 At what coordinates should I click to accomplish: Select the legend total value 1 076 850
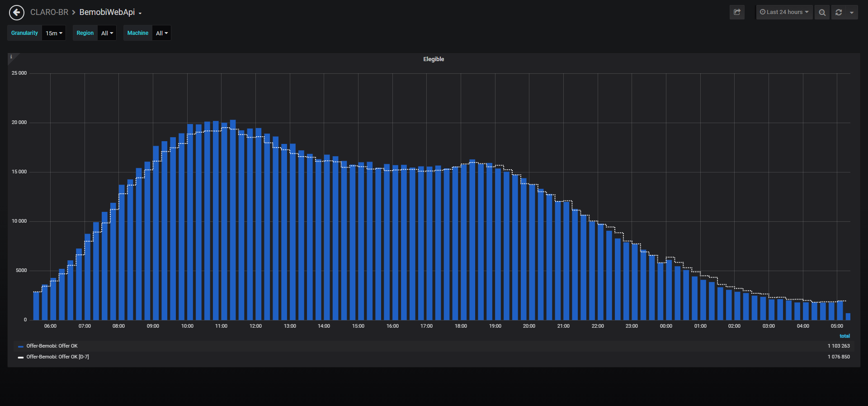coord(839,357)
